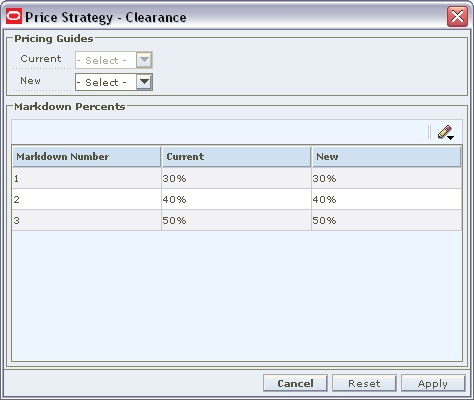Click New 30% cell in row 1
This screenshot has width=474, height=400.
pyautogui.click(x=387, y=178)
